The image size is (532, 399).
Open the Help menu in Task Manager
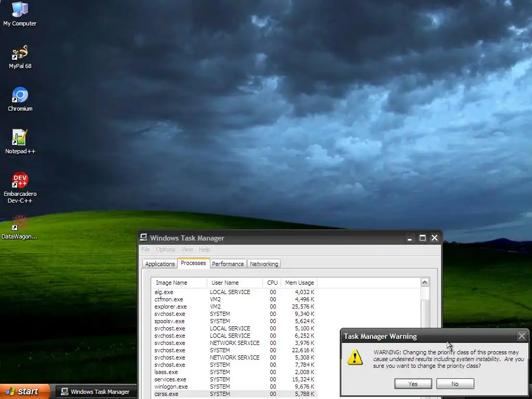pos(204,249)
